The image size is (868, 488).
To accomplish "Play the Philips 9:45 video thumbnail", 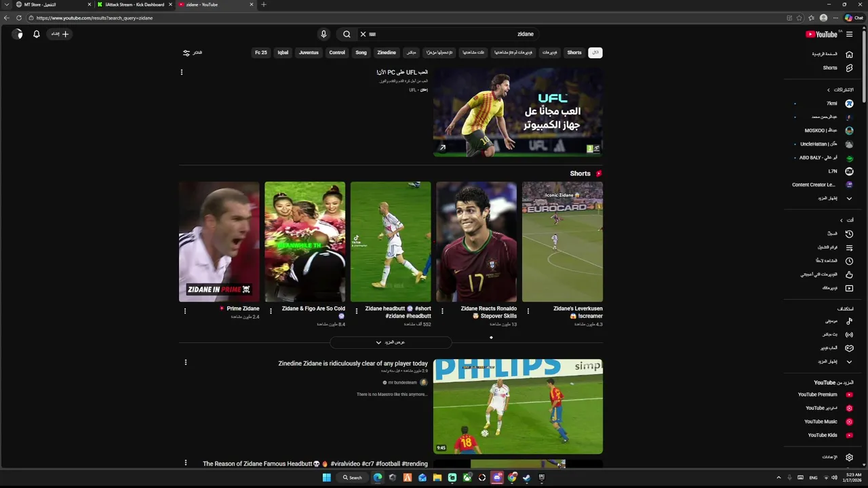I will coord(518,407).
